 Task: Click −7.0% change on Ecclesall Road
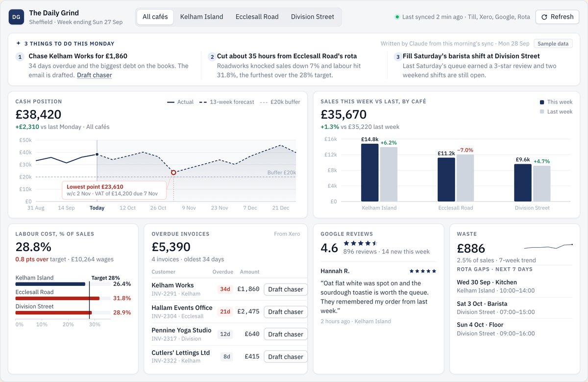tap(465, 150)
